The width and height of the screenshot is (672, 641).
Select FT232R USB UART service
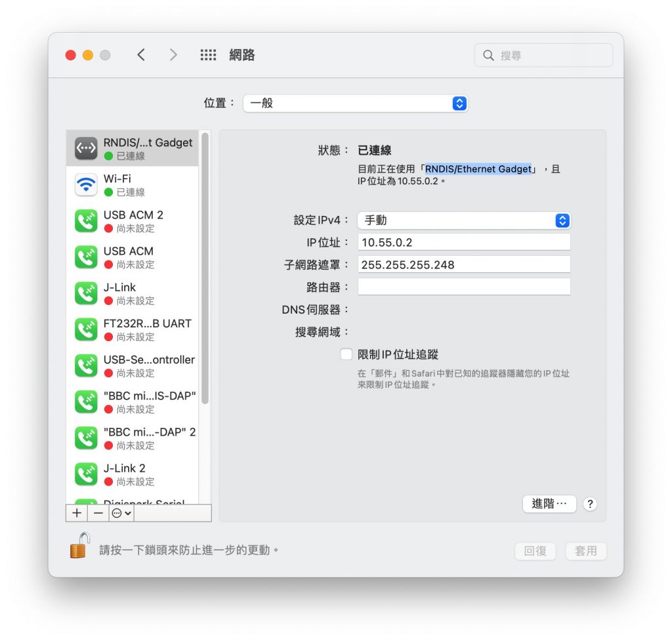coord(132,329)
